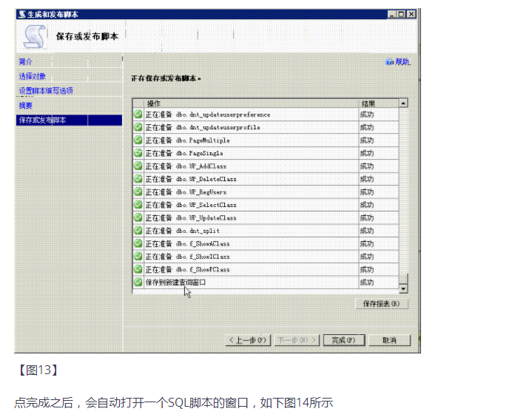Open the 帮助 help link
Viewport: 532px width, 420px height.
[402, 61]
